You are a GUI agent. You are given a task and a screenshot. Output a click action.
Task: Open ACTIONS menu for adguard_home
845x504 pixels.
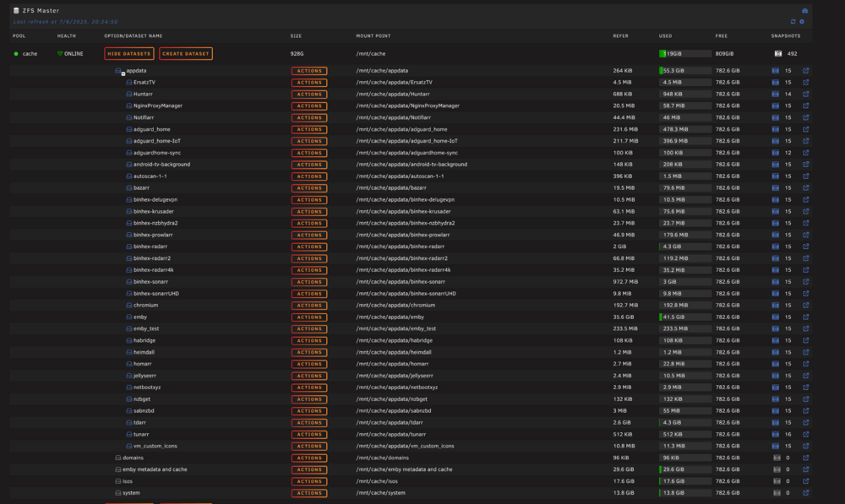[309, 129]
